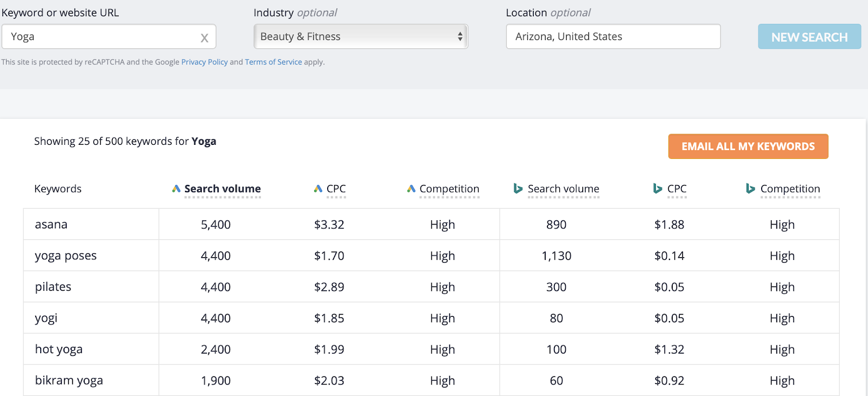This screenshot has width=868, height=396.
Task: Open the Terms of Service link
Action: tap(273, 62)
